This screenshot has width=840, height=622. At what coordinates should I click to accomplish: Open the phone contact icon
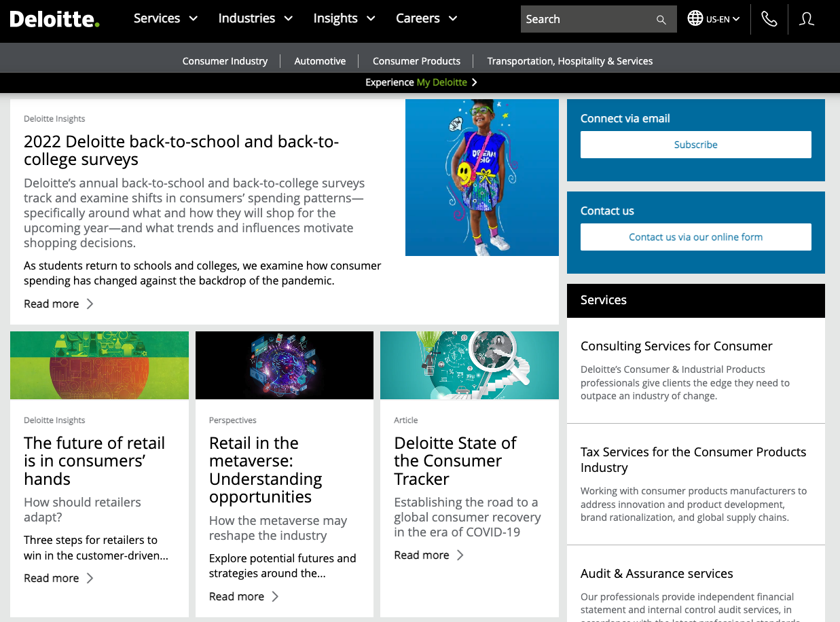769,19
